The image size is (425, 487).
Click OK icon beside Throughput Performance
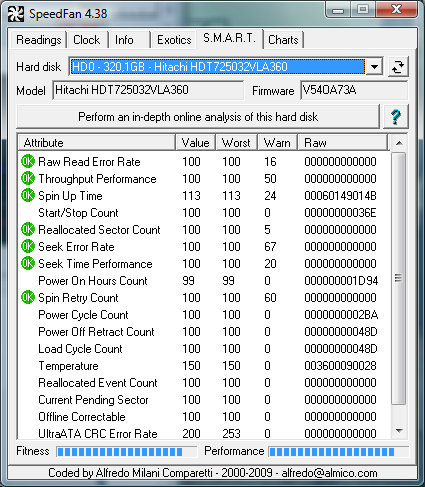[28, 179]
